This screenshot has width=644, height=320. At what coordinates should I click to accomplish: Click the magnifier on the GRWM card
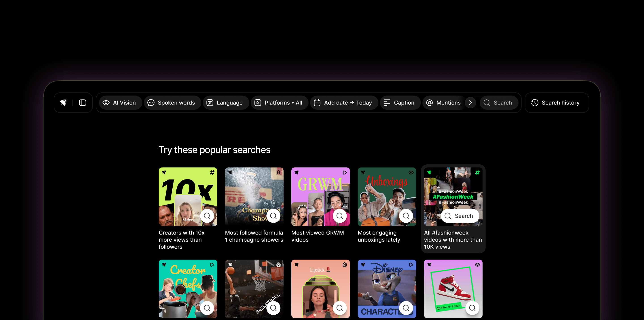point(339,216)
